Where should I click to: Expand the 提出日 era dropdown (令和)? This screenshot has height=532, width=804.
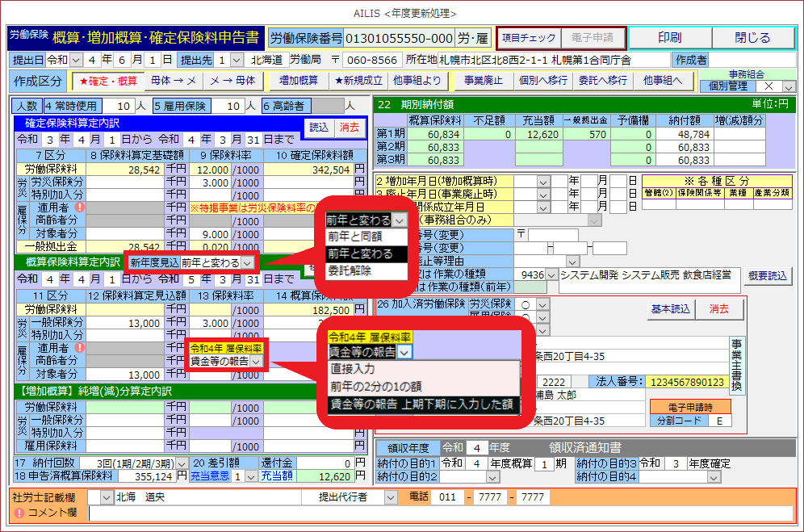pos(77,60)
